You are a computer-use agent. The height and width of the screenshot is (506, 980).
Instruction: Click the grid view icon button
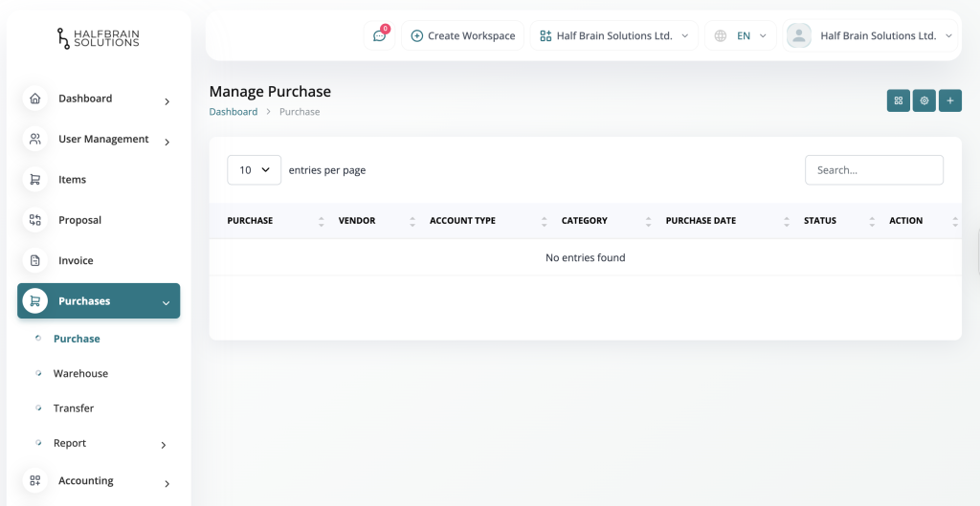898,100
